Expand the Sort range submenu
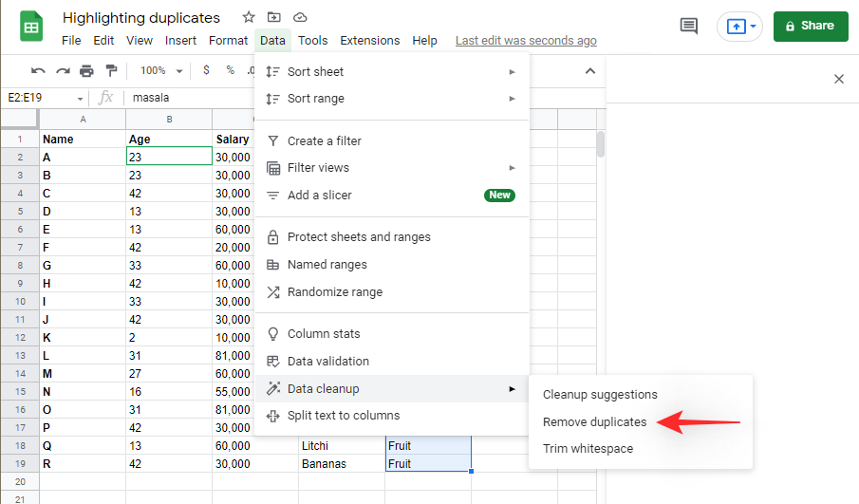 tap(392, 99)
